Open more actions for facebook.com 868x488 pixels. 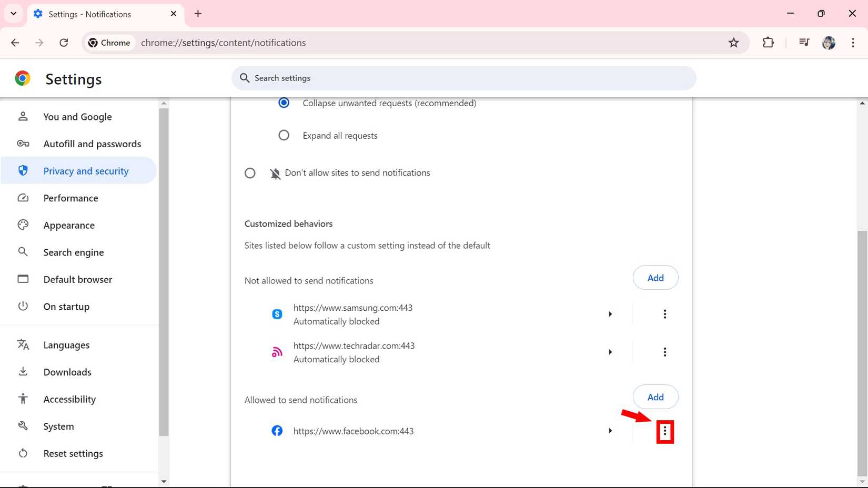tap(664, 431)
